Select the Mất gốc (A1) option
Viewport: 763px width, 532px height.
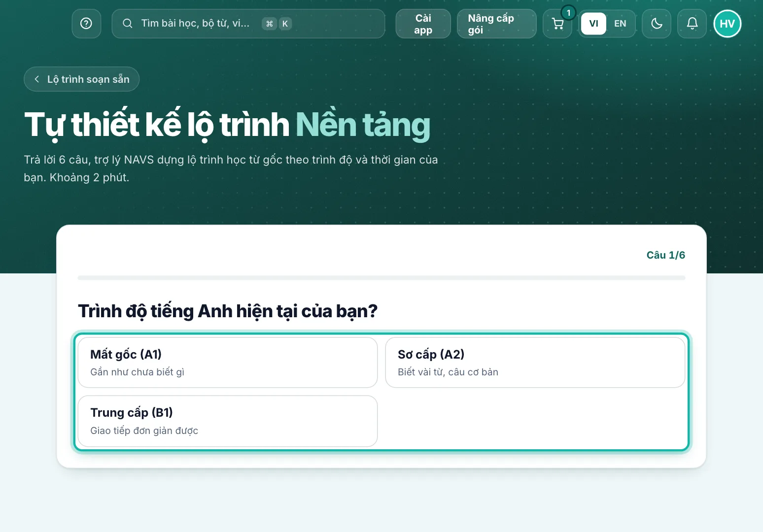[228, 363]
